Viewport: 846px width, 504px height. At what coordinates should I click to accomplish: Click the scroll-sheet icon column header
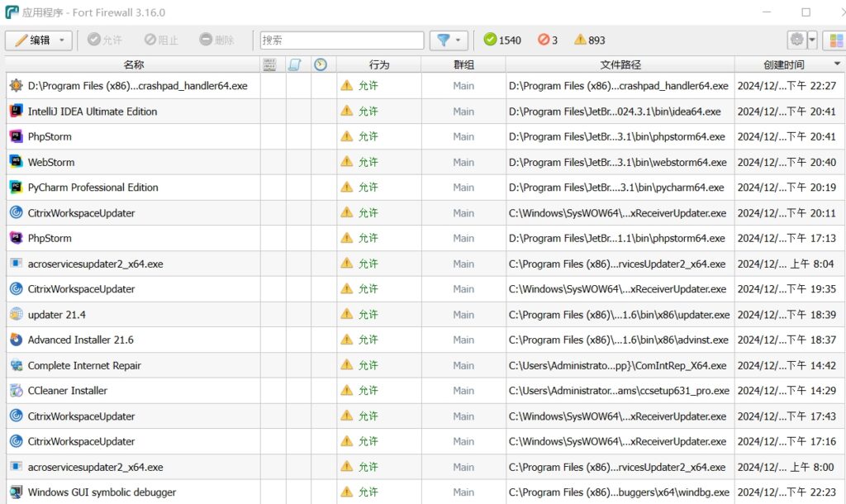pyautogui.click(x=295, y=64)
